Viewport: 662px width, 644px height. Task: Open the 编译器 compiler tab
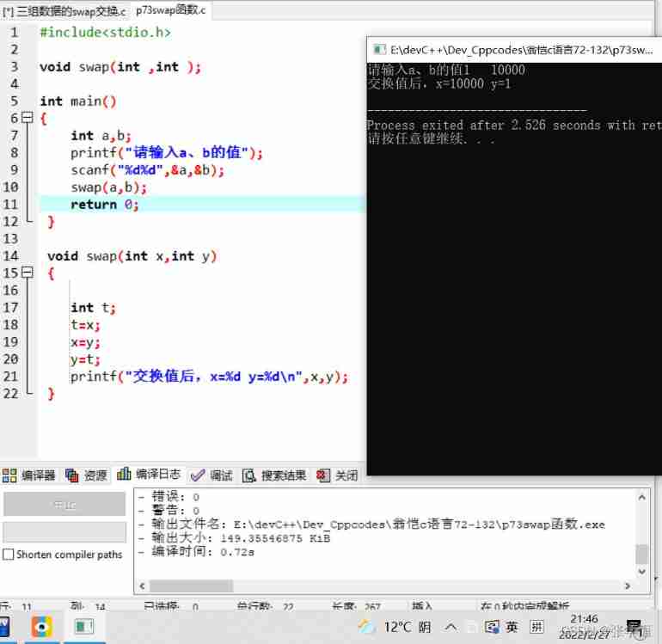[29, 475]
